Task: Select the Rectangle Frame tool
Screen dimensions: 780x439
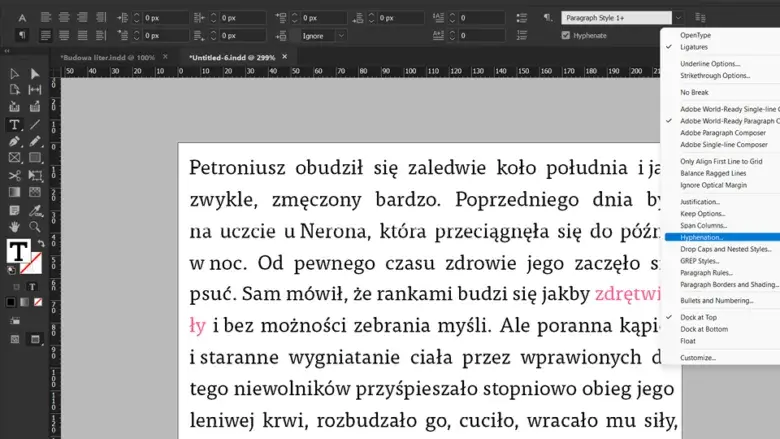Action: point(14,158)
